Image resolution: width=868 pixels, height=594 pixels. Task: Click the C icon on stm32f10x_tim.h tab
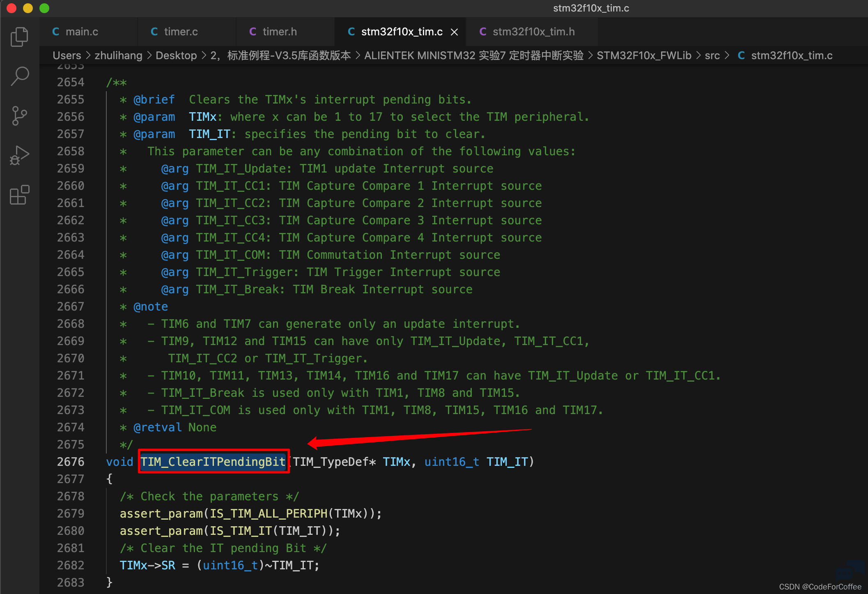(x=483, y=32)
